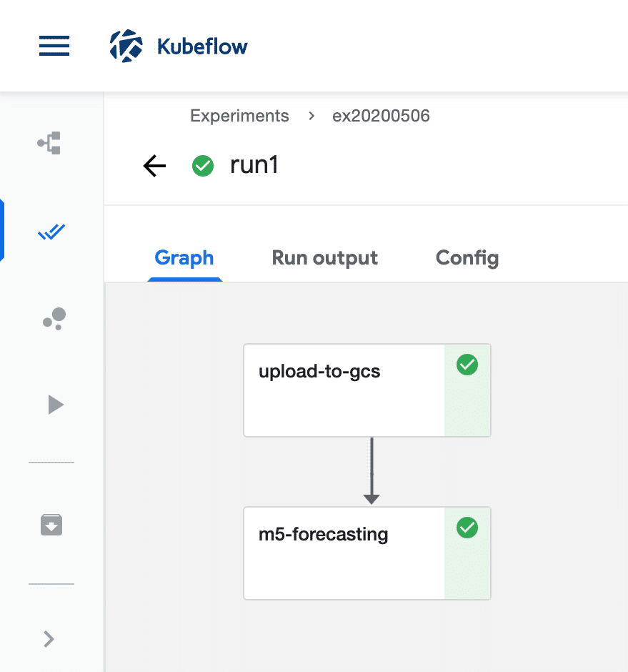Open Artifacts sidebar icon
The image size is (628, 672).
[x=54, y=319]
